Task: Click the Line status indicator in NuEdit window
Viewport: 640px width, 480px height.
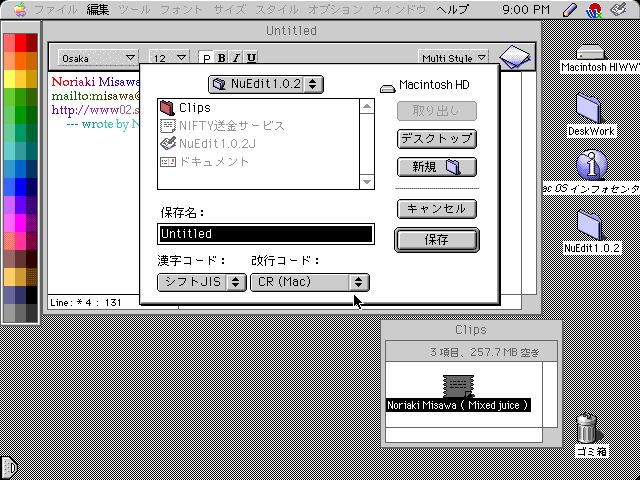Action: click(86, 303)
